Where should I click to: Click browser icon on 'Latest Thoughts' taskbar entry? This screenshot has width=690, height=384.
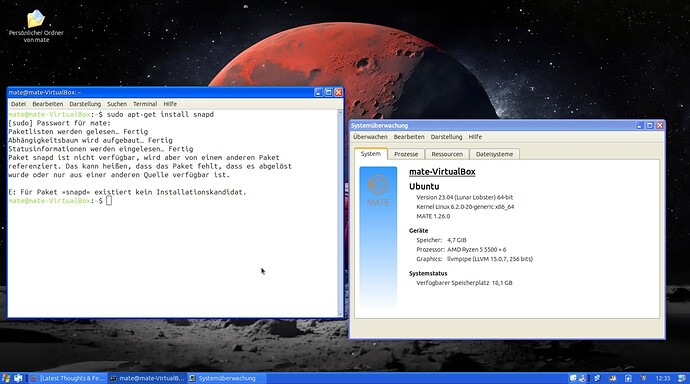point(34,378)
